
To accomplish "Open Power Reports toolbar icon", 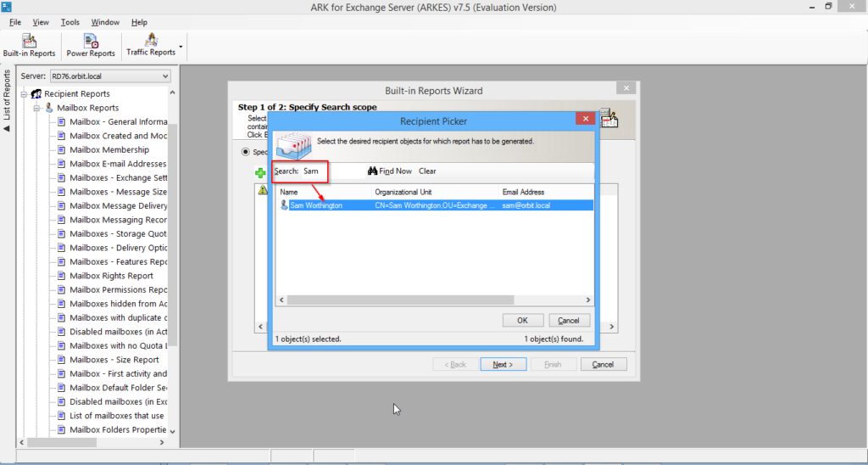I will click(x=91, y=46).
